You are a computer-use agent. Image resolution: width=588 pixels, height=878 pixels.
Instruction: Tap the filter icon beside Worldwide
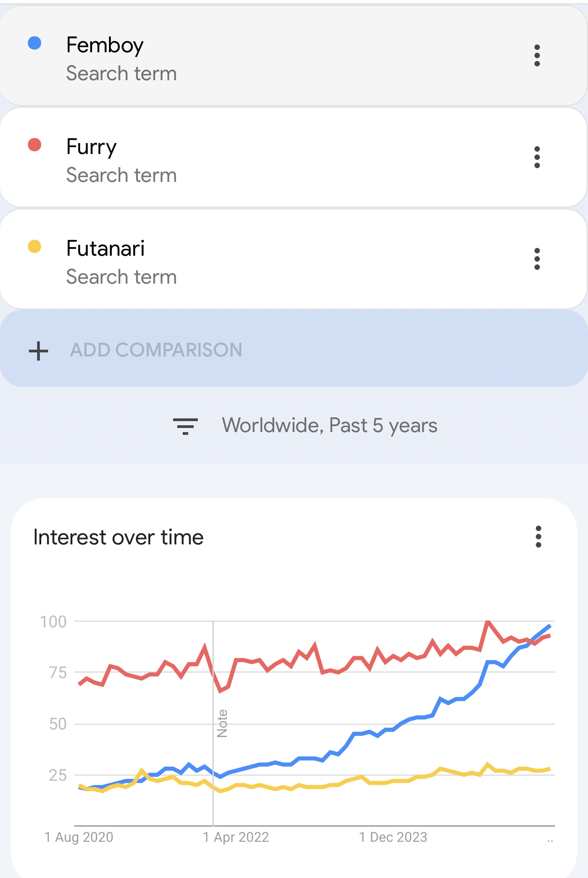tap(185, 426)
